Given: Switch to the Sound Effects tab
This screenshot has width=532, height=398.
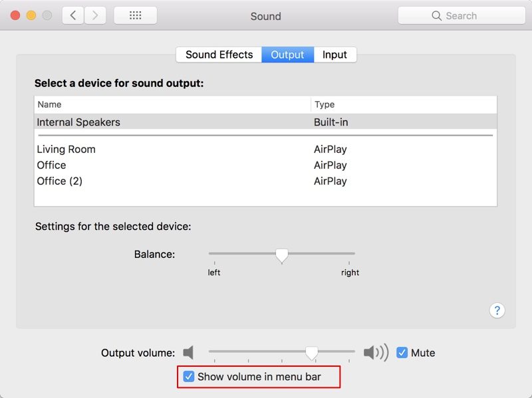Looking at the screenshot, I should [219, 54].
